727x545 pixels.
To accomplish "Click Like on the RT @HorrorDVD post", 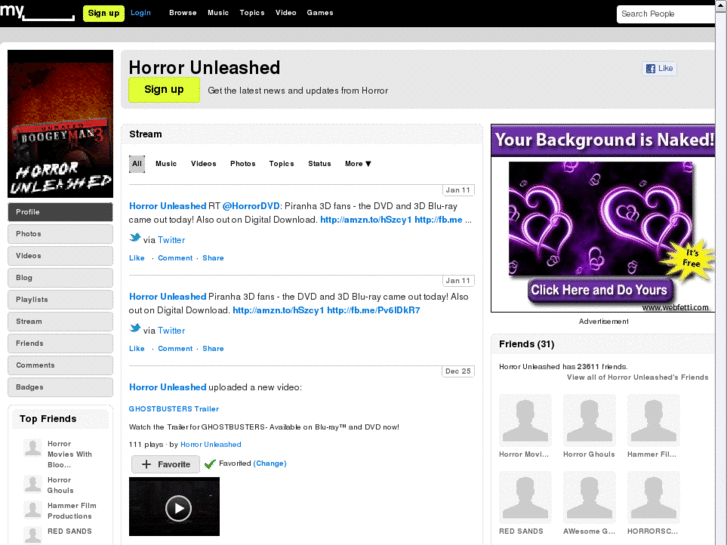I will [x=137, y=258].
